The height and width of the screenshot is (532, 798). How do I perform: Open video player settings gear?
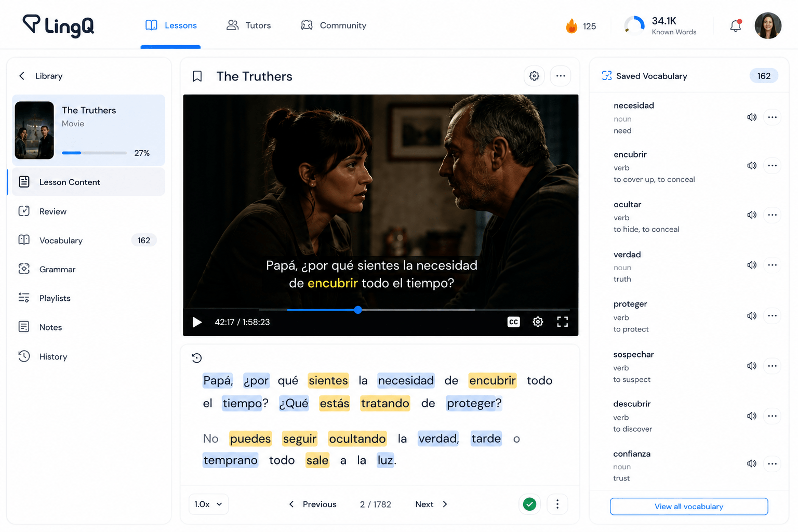pyautogui.click(x=538, y=322)
